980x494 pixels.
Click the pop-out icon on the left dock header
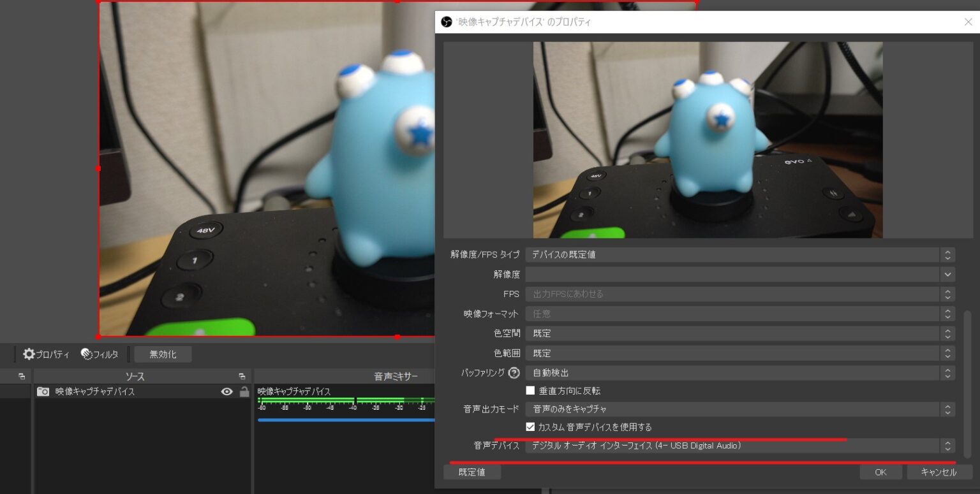click(19, 376)
